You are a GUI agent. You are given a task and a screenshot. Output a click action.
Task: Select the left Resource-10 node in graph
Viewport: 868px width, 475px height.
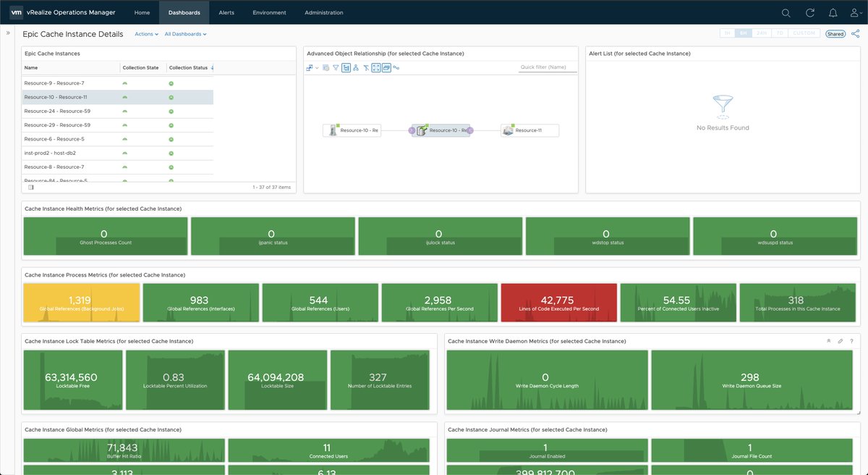click(352, 130)
